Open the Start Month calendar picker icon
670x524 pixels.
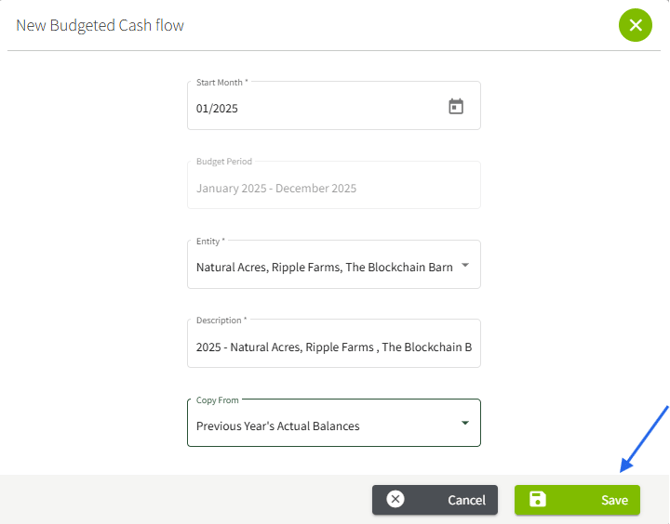(x=456, y=107)
